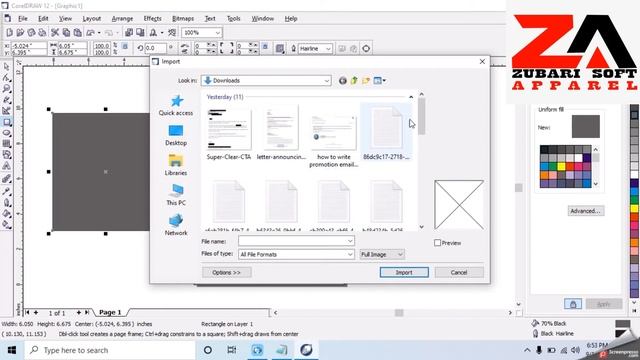Open Desktop in the places bar
Screen dimensions: 640x360
pyautogui.click(x=176, y=136)
